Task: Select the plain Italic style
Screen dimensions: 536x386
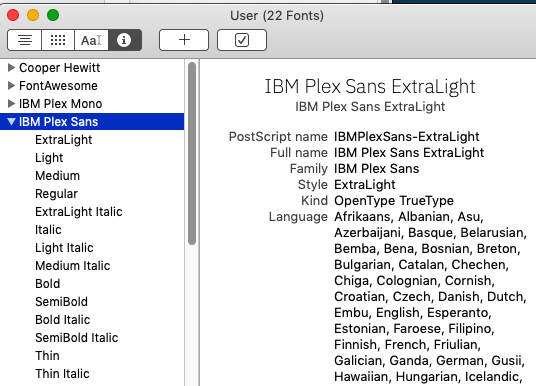Action: coord(48,230)
